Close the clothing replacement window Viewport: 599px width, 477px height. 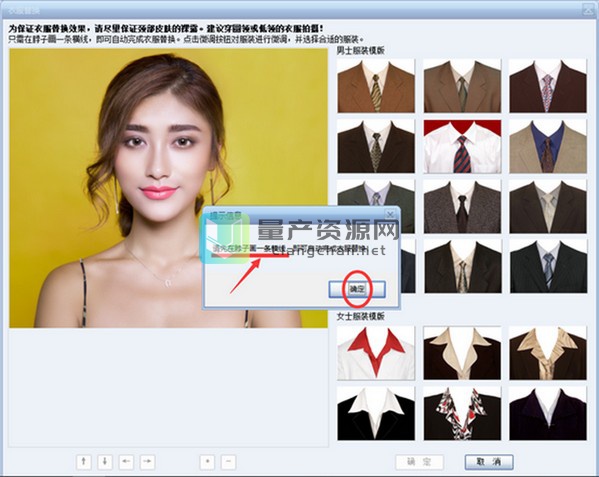(x=588, y=10)
